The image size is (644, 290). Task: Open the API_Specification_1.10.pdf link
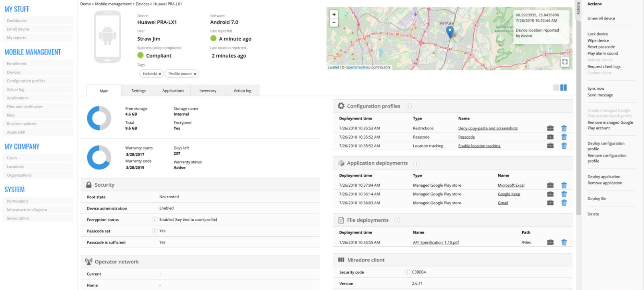[436, 242]
